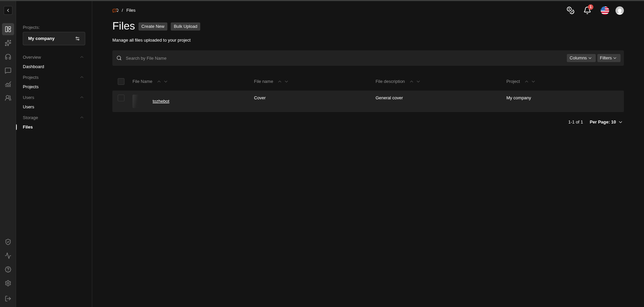
Task: Open the dashboard panels icon in rail
Action: pos(8,29)
